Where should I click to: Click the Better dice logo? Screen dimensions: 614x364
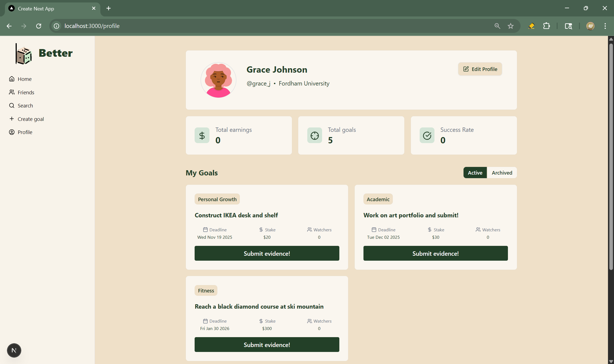pyautogui.click(x=24, y=54)
